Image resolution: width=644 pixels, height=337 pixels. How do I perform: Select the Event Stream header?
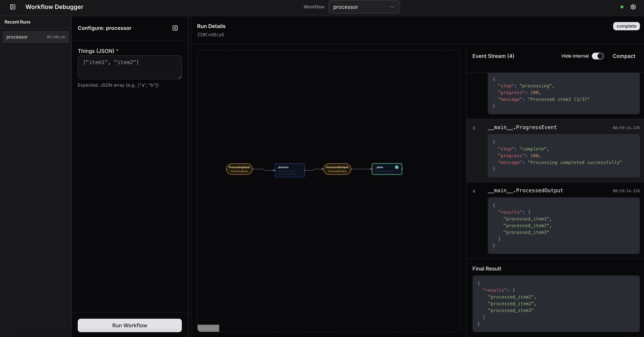[493, 56]
